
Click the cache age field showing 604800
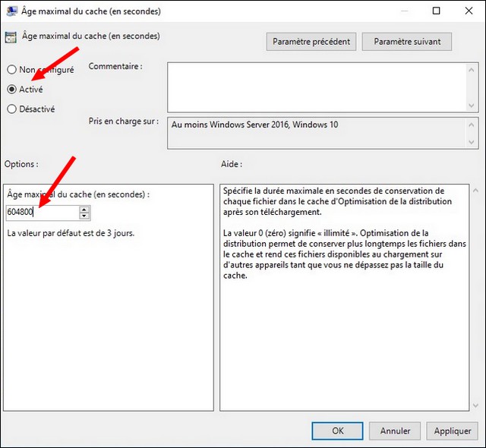coord(42,213)
